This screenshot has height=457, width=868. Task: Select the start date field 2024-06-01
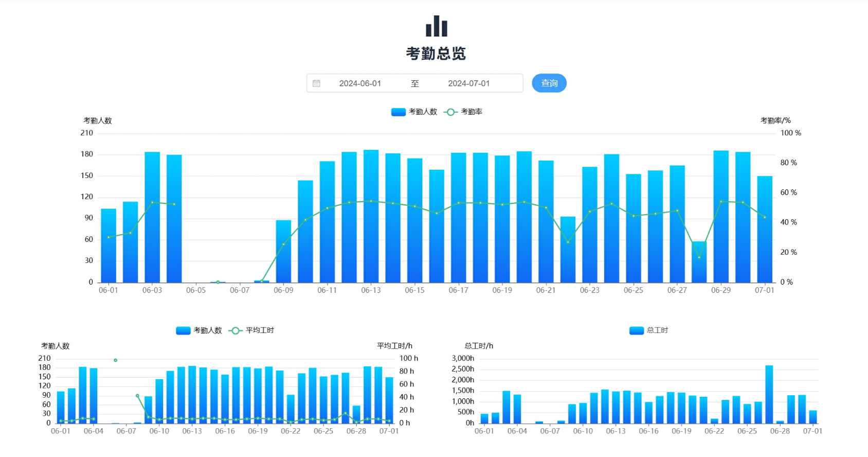[x=360, y=83]
